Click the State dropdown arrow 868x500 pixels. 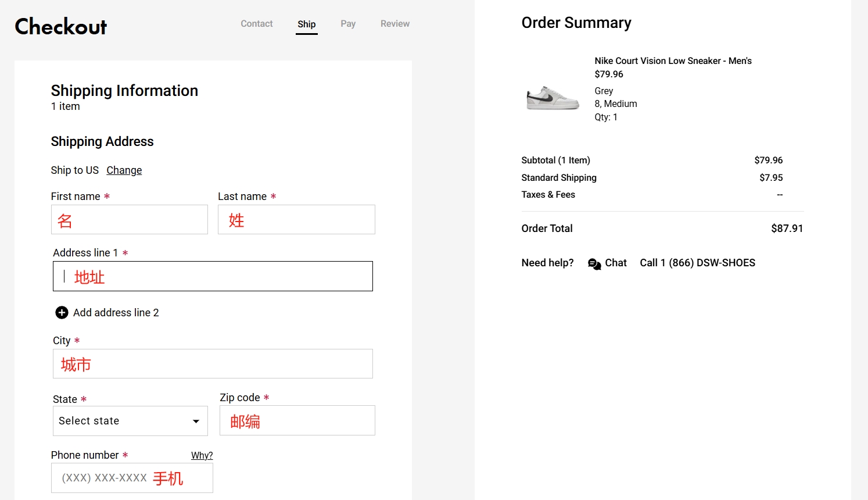tap(196, 422)
